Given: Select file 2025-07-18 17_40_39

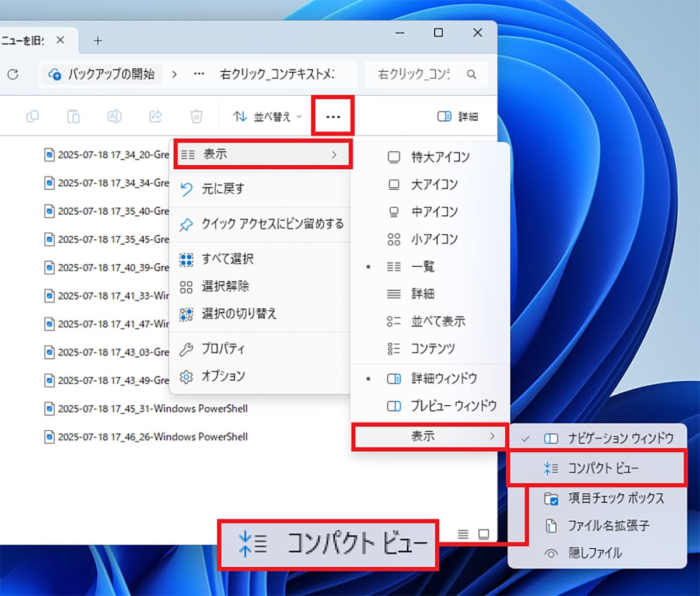Looking at the screenshot, I should click(x=107, y=267).
